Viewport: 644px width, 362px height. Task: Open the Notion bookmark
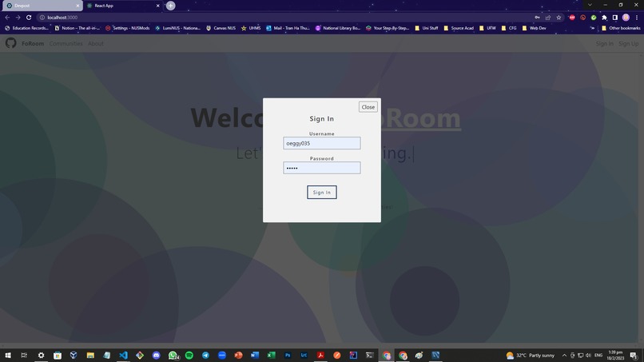tap(78, 28)
